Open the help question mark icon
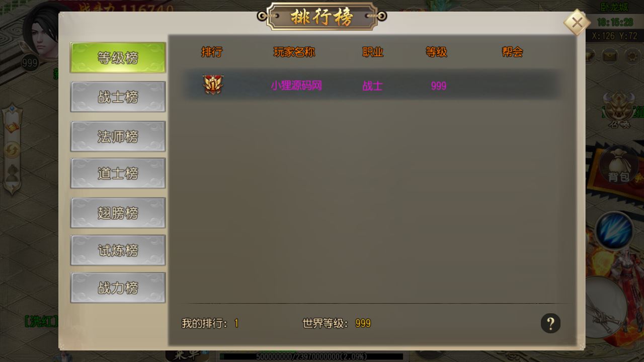The image size is (644, 362). [550, 323]
